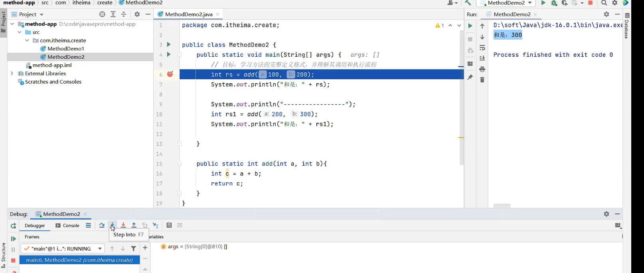The image size is (644, 273).
Task: Click the Force Step Into button
Action: (123, 225)
